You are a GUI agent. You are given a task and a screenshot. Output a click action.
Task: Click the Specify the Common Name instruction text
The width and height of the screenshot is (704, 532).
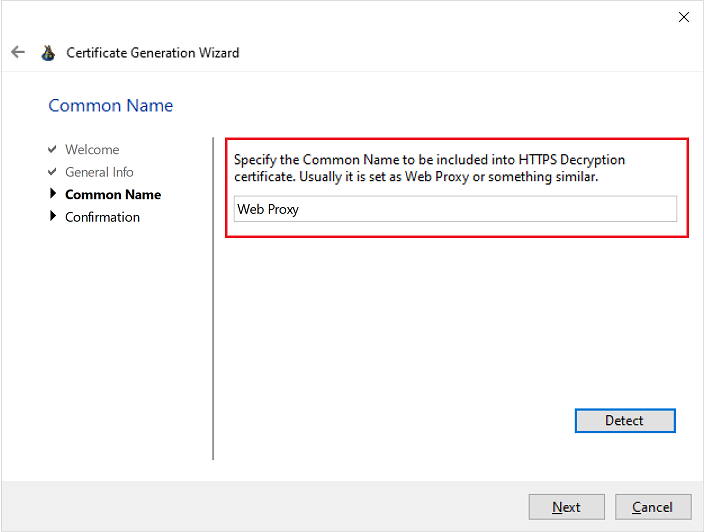tap(429, 168)
